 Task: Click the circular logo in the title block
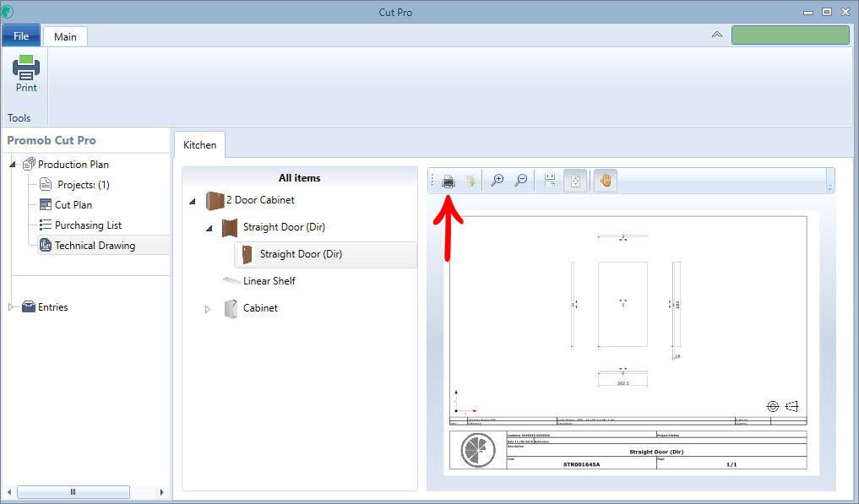coord(478,450)
